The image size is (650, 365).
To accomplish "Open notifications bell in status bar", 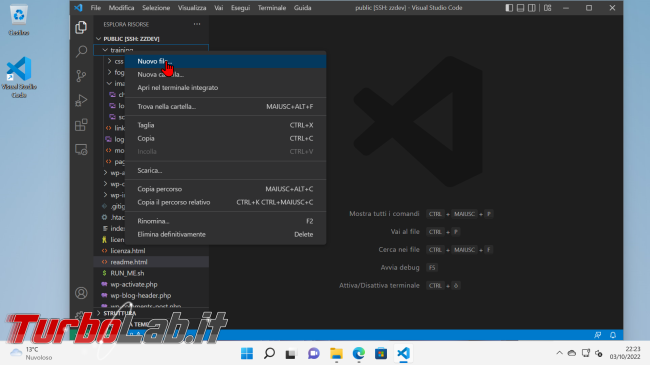I will (613, 335).
